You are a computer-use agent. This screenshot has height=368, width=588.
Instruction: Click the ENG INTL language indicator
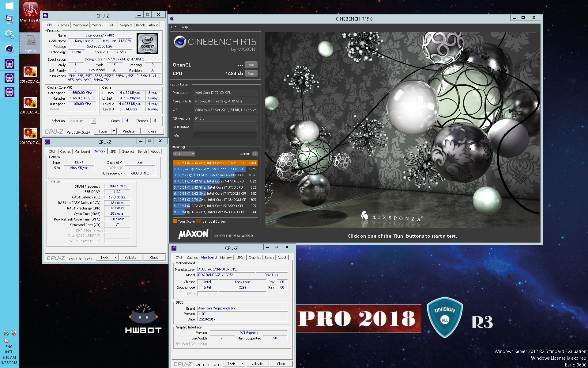pos(9,349)
